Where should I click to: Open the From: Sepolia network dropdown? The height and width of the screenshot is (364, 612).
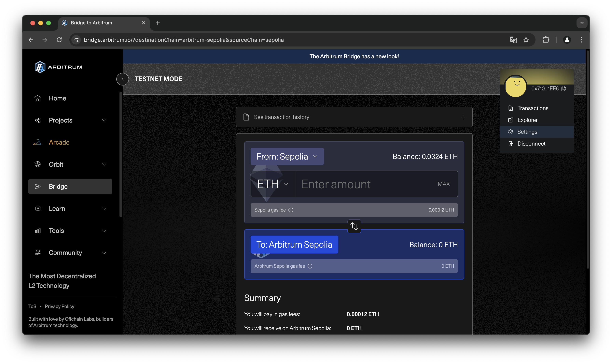[x=287, y=156]
